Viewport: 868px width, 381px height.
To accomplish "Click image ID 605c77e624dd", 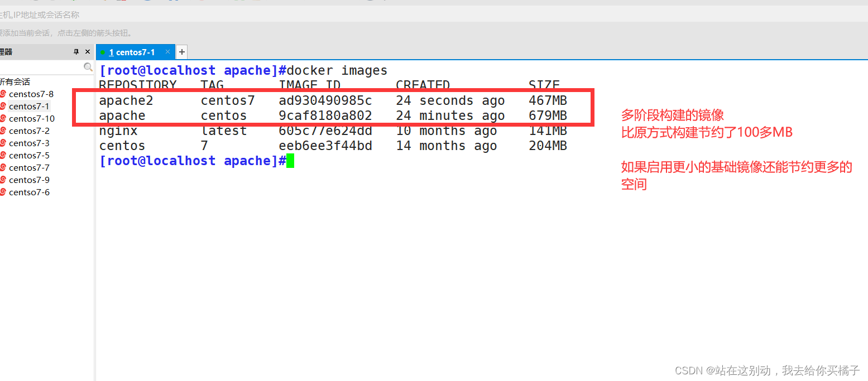I will tap(325, 131).
